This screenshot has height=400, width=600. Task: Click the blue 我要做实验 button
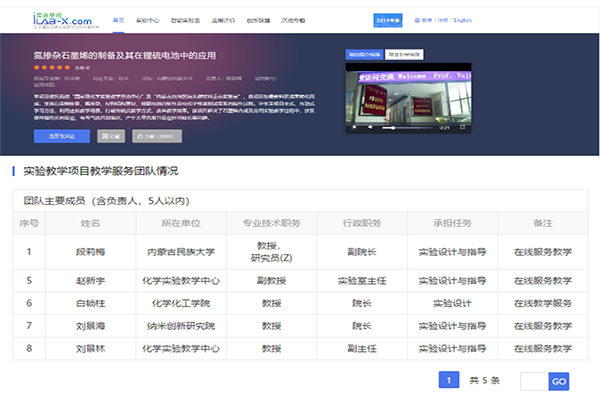click(x=60, y=138)
